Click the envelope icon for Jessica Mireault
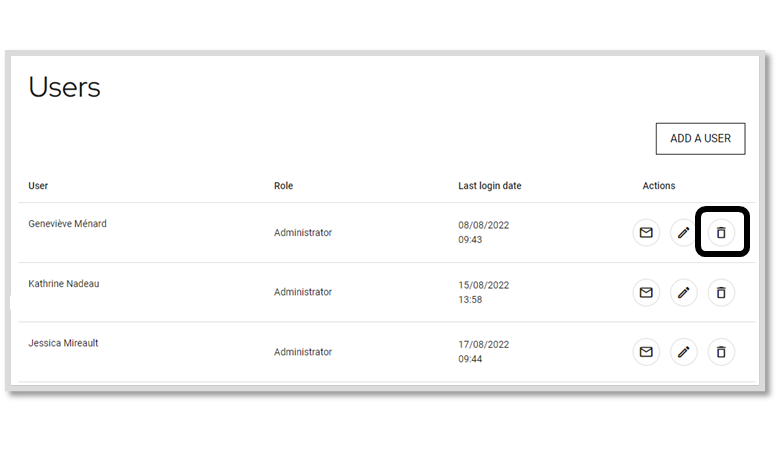 coord(646,352)
